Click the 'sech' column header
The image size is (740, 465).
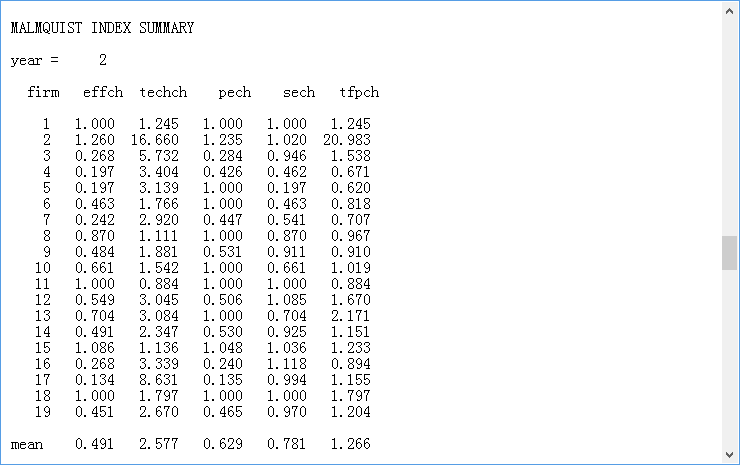tap(298, 92)
